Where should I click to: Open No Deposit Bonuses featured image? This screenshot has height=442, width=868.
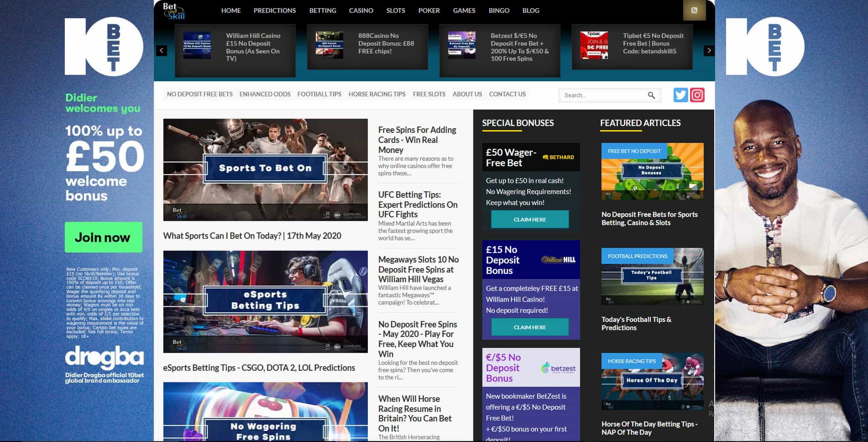pyautogui.click(x=653, y=171)
